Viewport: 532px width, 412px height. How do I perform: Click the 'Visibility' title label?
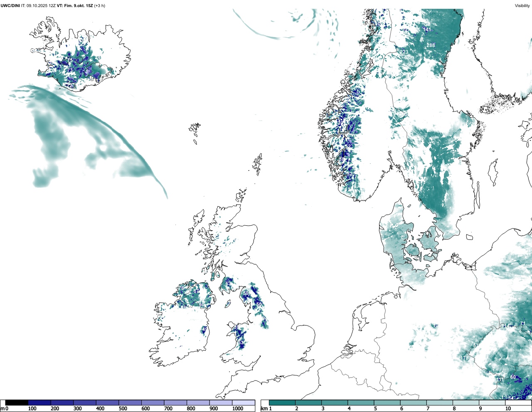pos(522,5)
